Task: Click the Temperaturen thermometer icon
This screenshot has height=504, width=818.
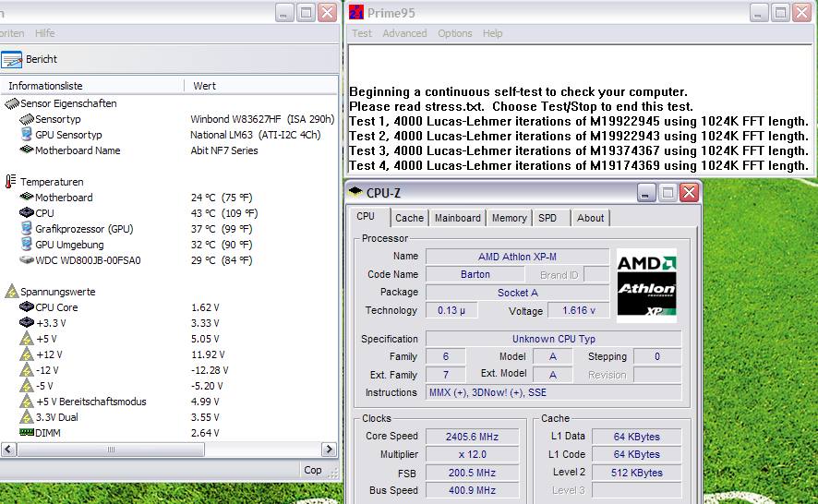Action: point(10,182)
